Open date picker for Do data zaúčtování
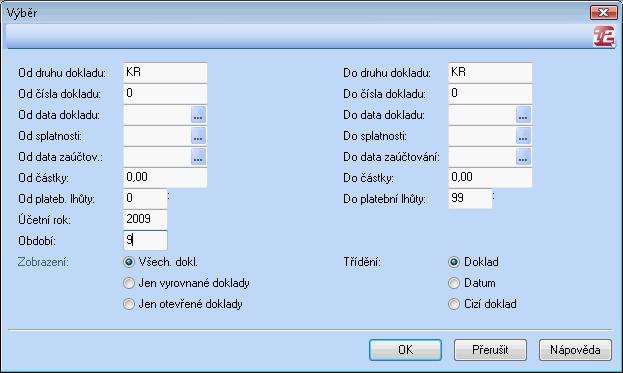Screen dimensions: 623x373 523,157
